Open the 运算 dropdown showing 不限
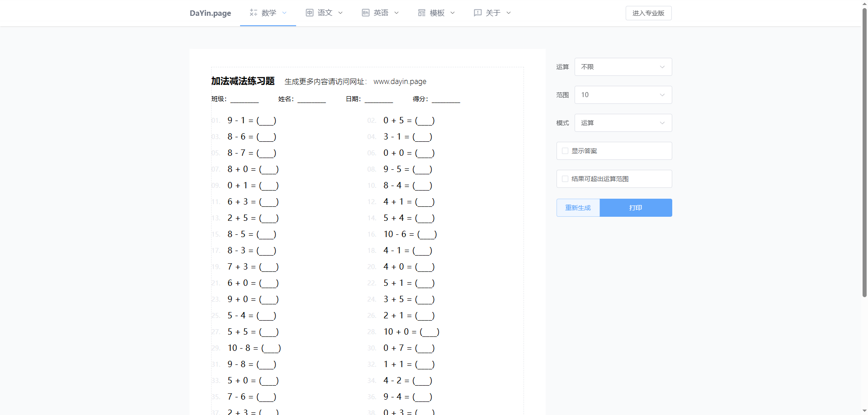 (x=623, y=67)
